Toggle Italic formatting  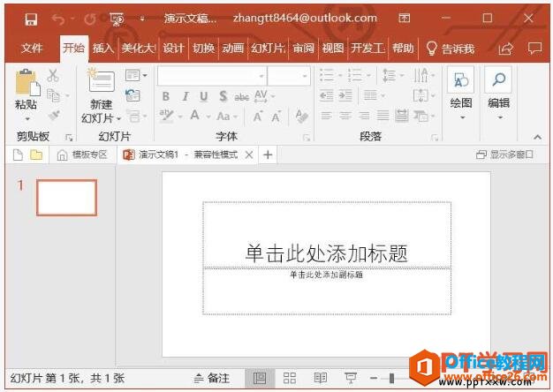186,96
